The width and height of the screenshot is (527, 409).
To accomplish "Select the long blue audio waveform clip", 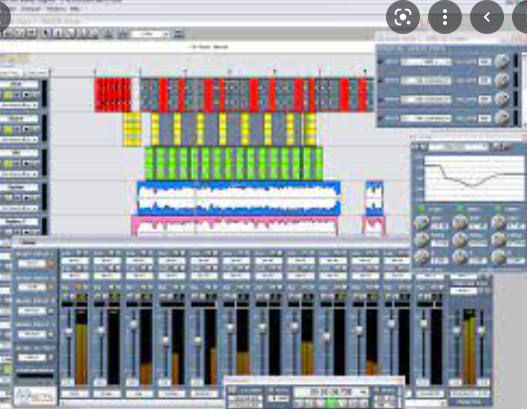I will coord(239,198).
